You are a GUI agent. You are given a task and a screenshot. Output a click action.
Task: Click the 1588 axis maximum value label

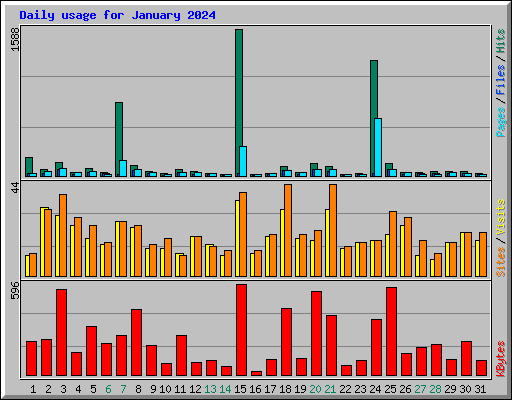(x=16, y=39)
